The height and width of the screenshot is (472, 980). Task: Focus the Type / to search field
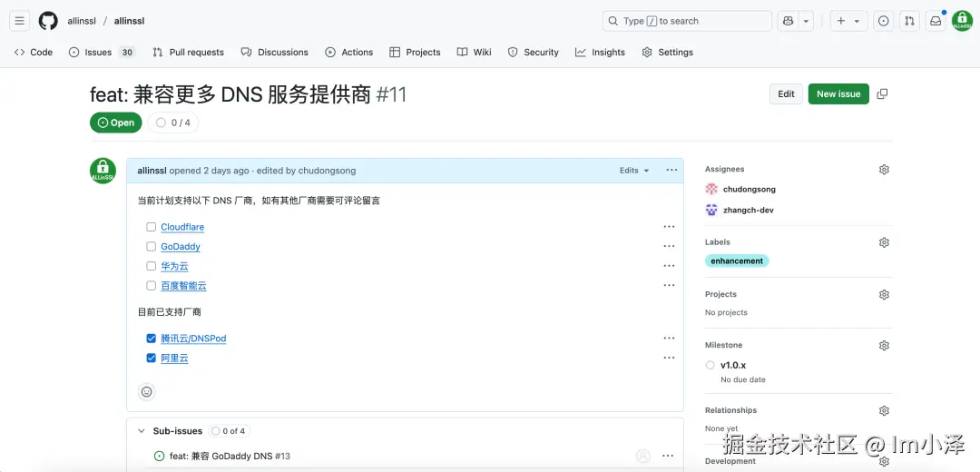687,21
